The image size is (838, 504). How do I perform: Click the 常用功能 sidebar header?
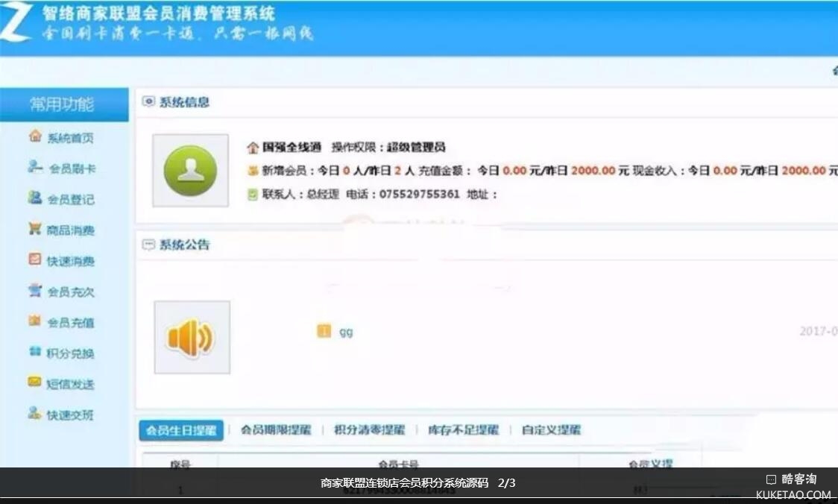(x=64, y=105)
